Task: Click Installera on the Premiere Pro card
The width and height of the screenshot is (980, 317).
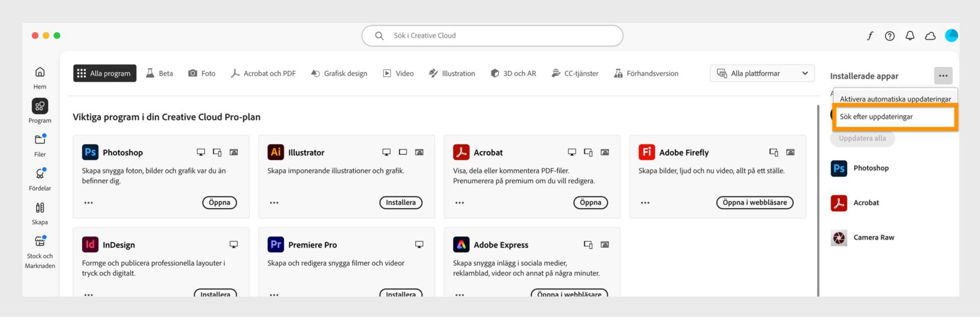Action: click(x=401, y=294)
